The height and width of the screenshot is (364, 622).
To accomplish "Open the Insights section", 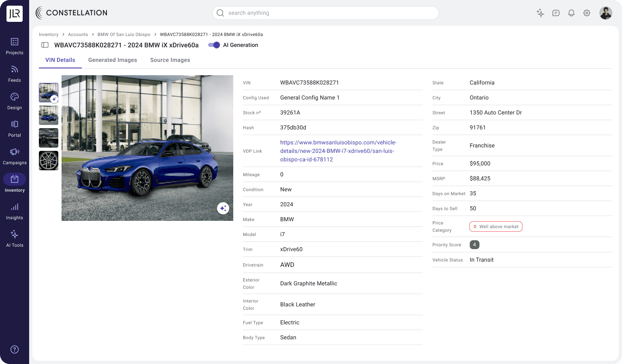I will [15, 211].
